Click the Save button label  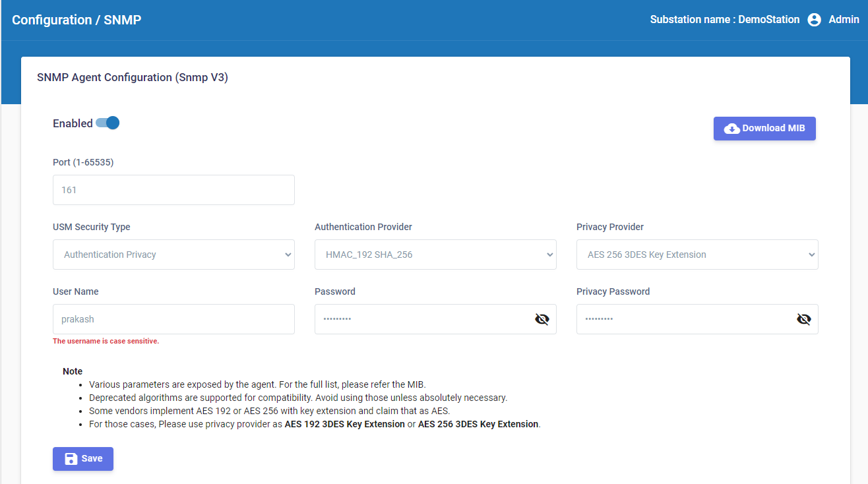pos(92,459)
